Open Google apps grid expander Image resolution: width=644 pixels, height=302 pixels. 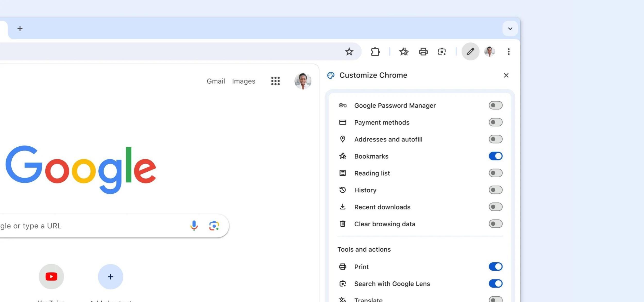pos(275,81)
